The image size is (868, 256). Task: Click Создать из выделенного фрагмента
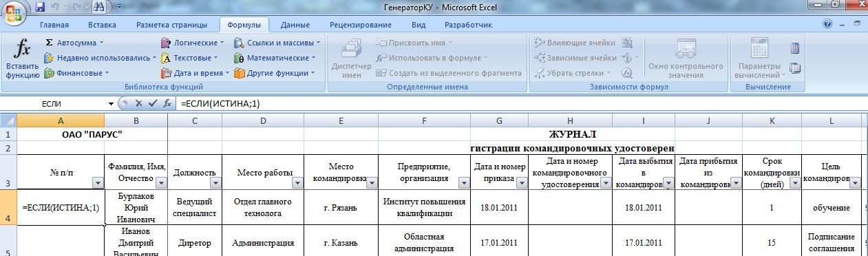[x=449, y=73]
